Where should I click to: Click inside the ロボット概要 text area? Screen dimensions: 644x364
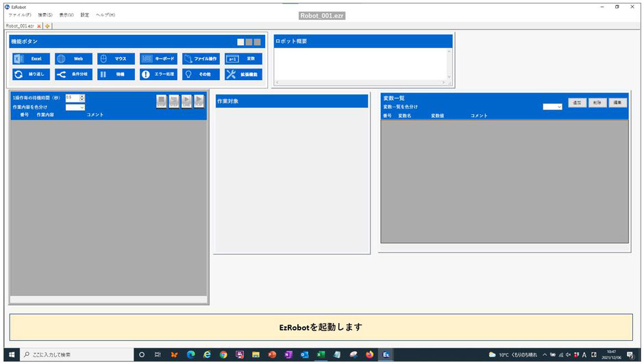(x=360, y=64)
